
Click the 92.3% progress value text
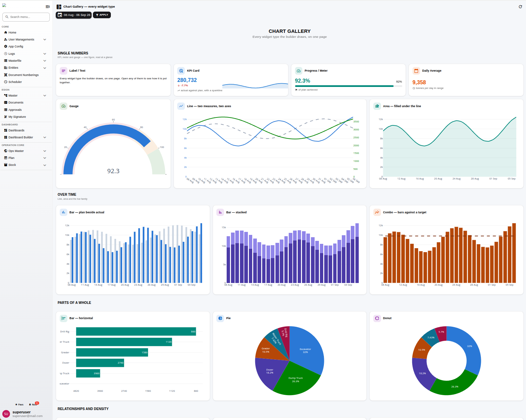[303, 81]
